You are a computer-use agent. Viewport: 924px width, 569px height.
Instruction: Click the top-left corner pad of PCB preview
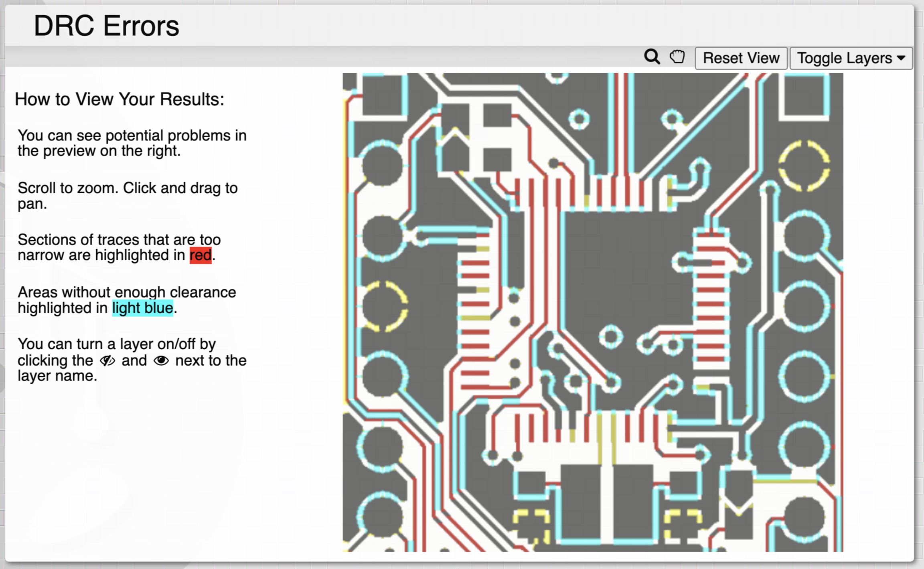click(x=383, y=95)
